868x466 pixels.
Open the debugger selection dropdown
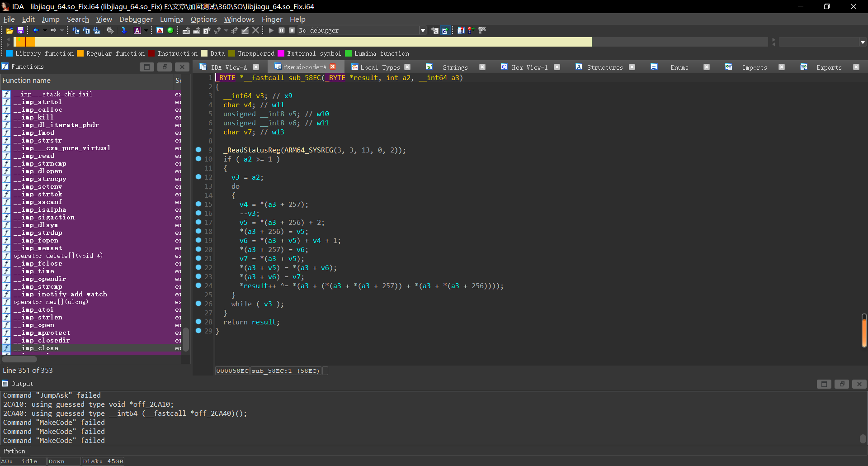[x=423, y=30]
